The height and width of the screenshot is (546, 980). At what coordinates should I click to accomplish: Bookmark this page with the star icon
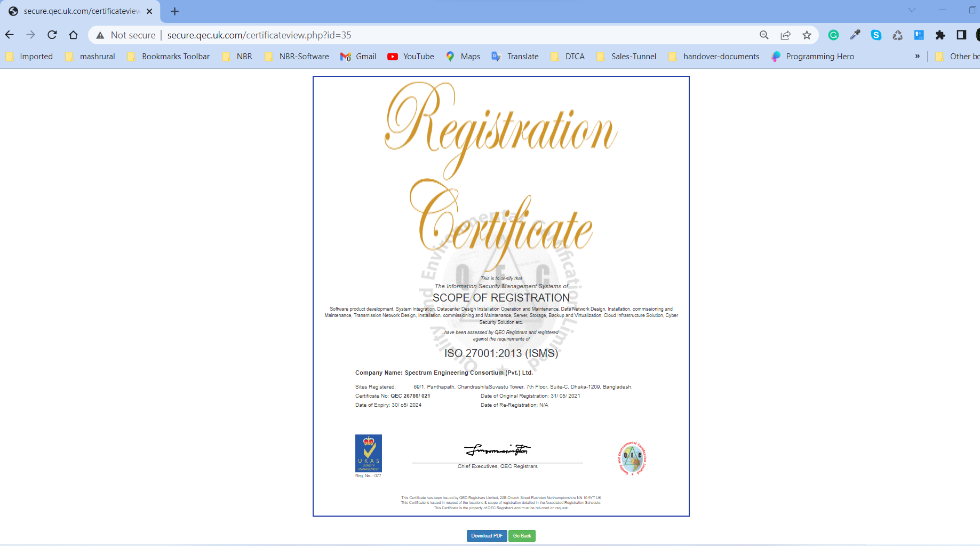click(x=807, y=35)
